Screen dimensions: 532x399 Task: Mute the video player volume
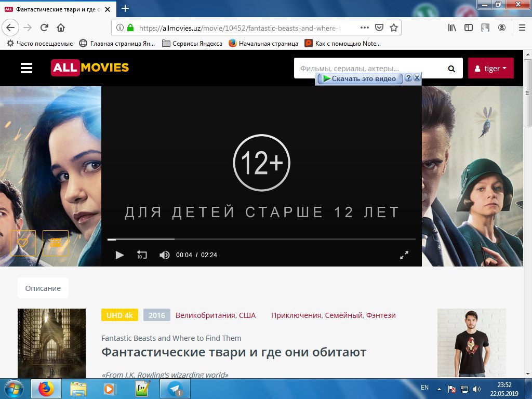[x=165, y=255]
